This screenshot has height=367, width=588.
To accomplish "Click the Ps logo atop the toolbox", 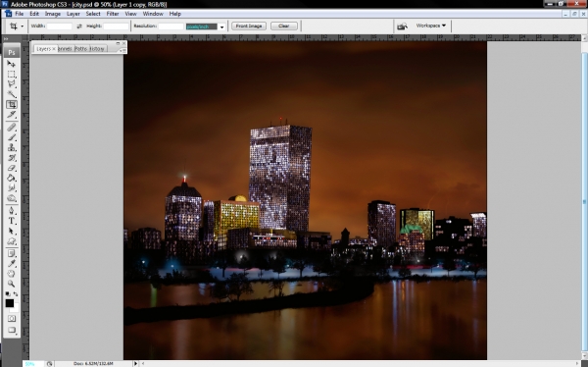I will pos(12,52).
